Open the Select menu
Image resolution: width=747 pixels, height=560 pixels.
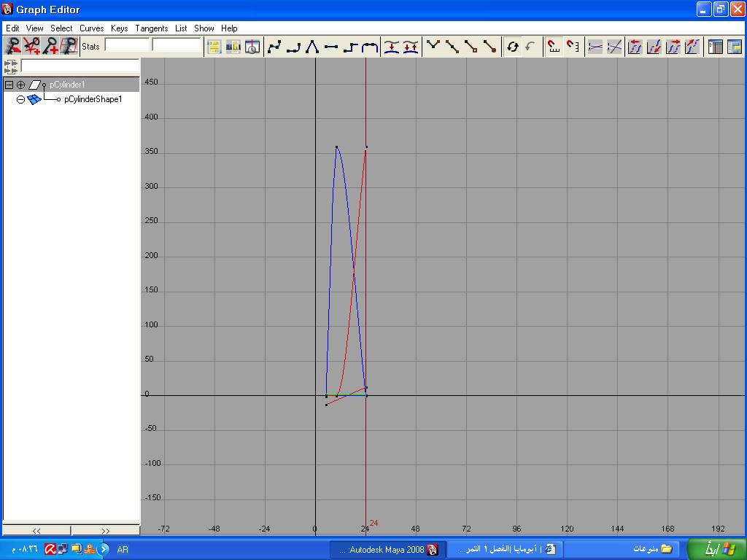61,28
